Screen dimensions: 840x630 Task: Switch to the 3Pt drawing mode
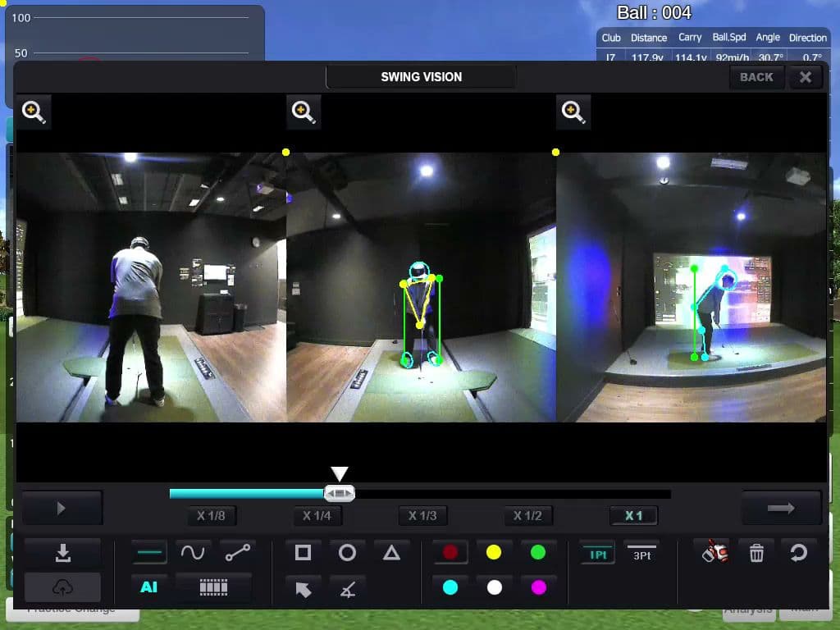click(x=643, y=554)
